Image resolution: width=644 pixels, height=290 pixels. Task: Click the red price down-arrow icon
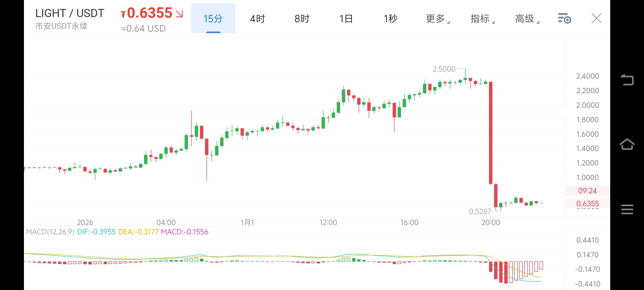click(179, 14)
